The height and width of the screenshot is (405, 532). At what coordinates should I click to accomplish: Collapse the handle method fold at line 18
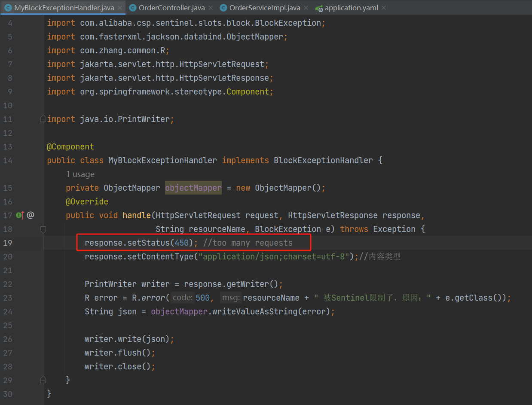point(43,229)
